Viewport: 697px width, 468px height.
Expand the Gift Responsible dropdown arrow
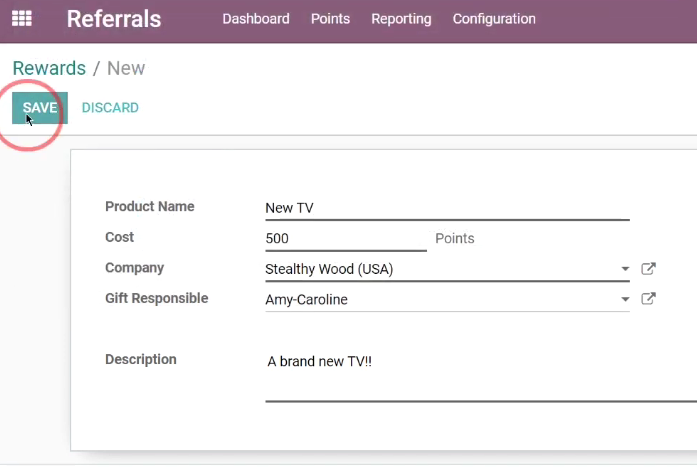click(x=625, y=299)
